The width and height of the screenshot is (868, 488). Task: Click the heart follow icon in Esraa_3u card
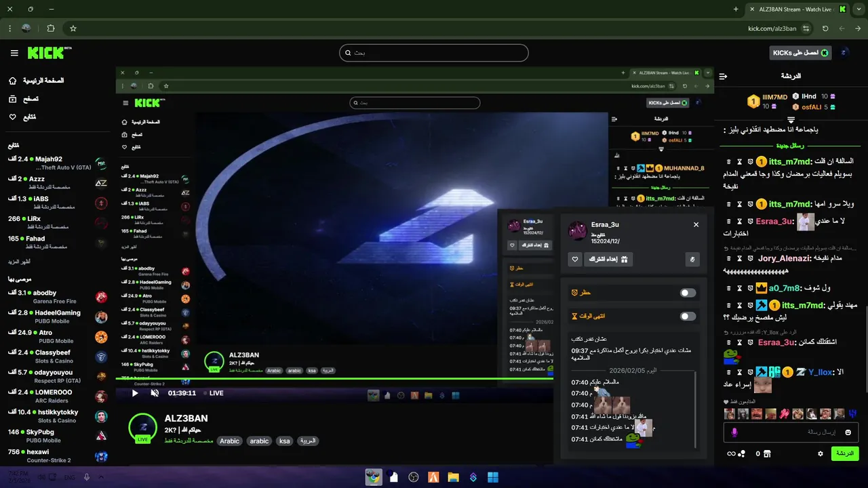coord(575,259)
